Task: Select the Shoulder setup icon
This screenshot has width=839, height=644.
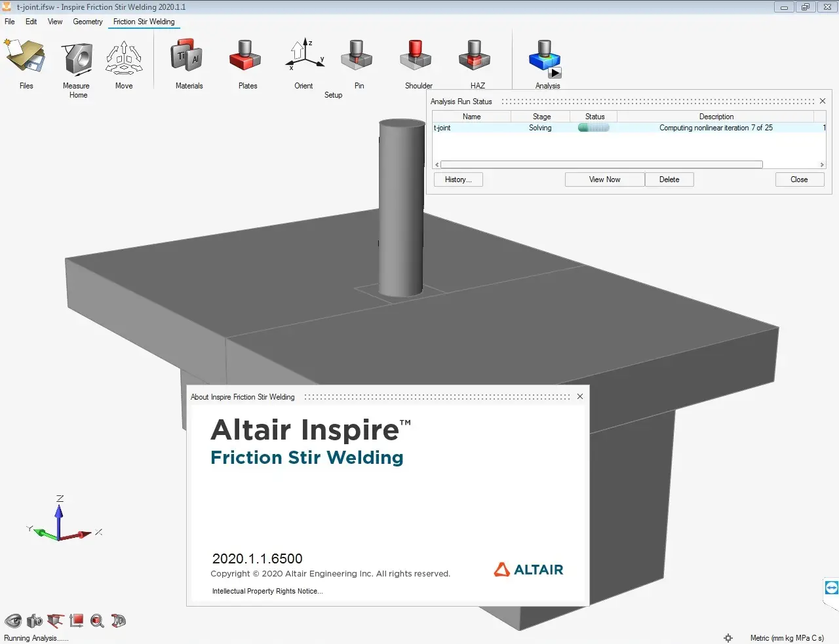Action: click(x=416, y=56)
